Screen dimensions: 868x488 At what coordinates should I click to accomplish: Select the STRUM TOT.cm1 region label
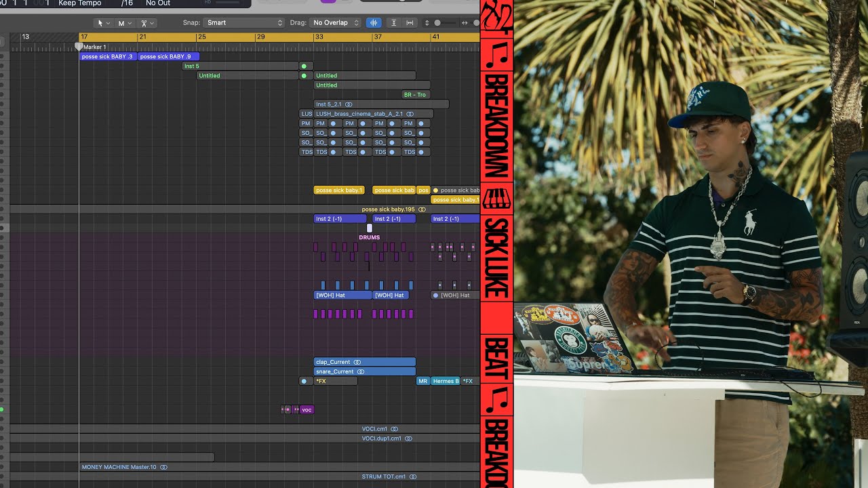pyautogui.click(x=383, y=476)
